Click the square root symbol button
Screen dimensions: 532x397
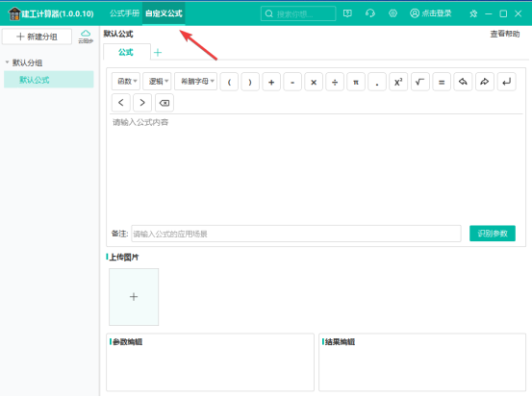(419, 82)
